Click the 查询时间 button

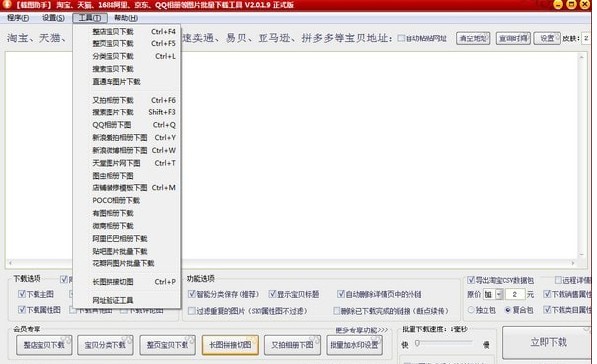513,38
